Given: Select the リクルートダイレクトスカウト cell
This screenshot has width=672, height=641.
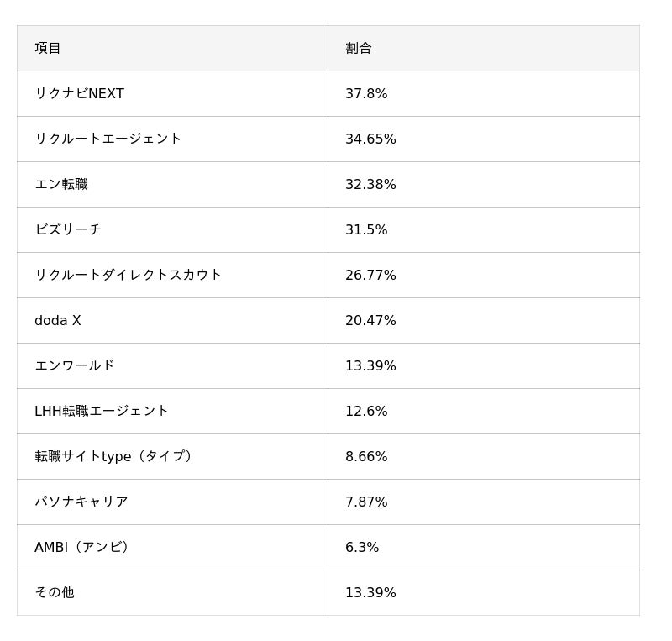Looking at the screenshot, I should pyautogui.click(x=129, y=276).
